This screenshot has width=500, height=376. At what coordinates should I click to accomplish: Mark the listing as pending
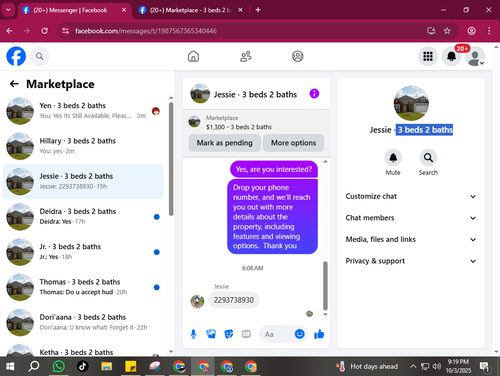224,143
